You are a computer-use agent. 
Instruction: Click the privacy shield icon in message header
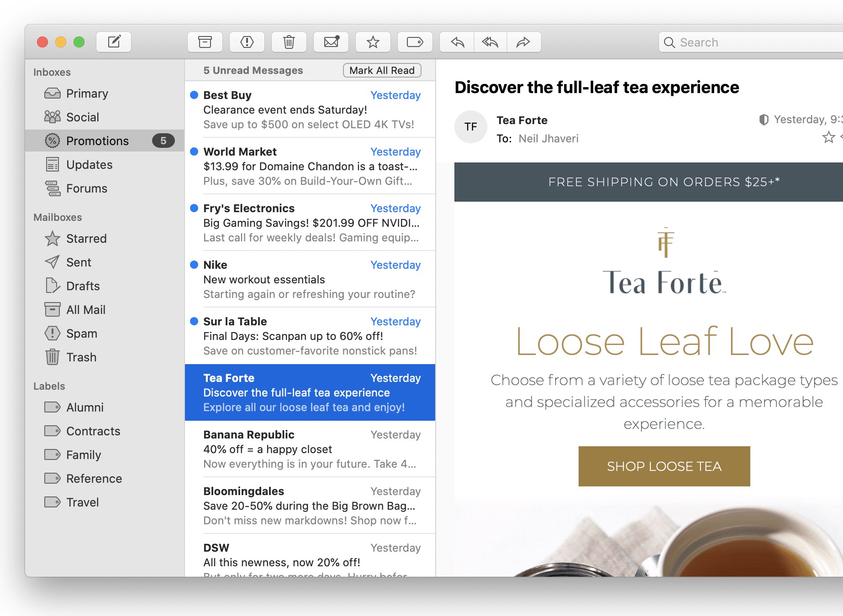(x=764, y=120)
